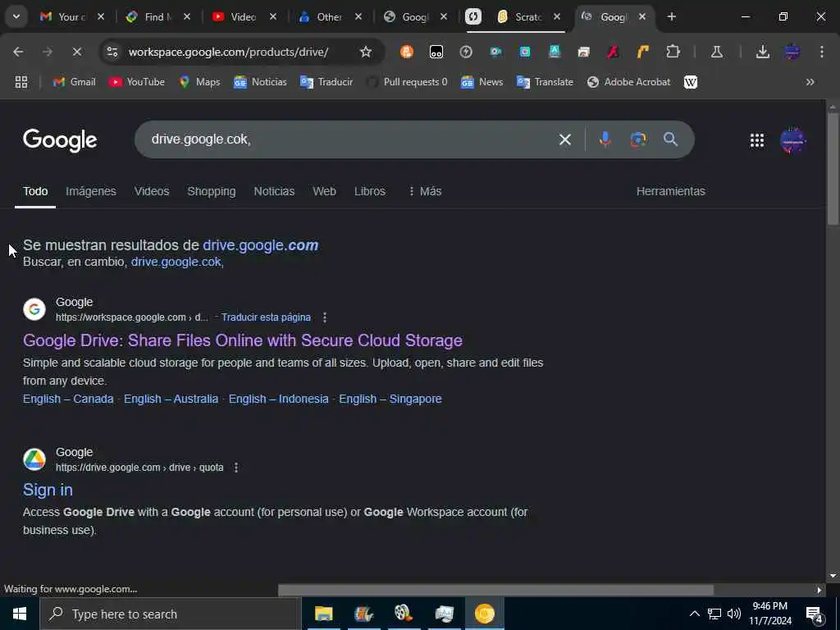
Task: Search instead for drive.google.cok,
Action: [x=177, y=262]
